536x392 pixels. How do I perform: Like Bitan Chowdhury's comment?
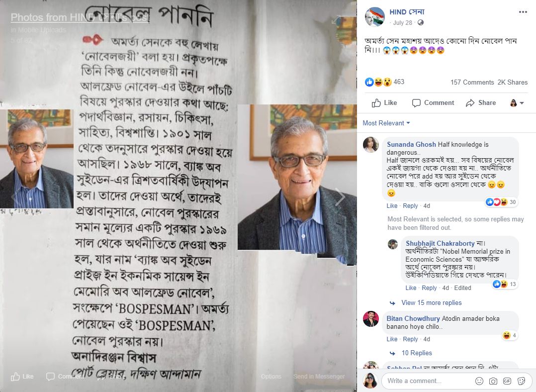click(x=392, y=339)
